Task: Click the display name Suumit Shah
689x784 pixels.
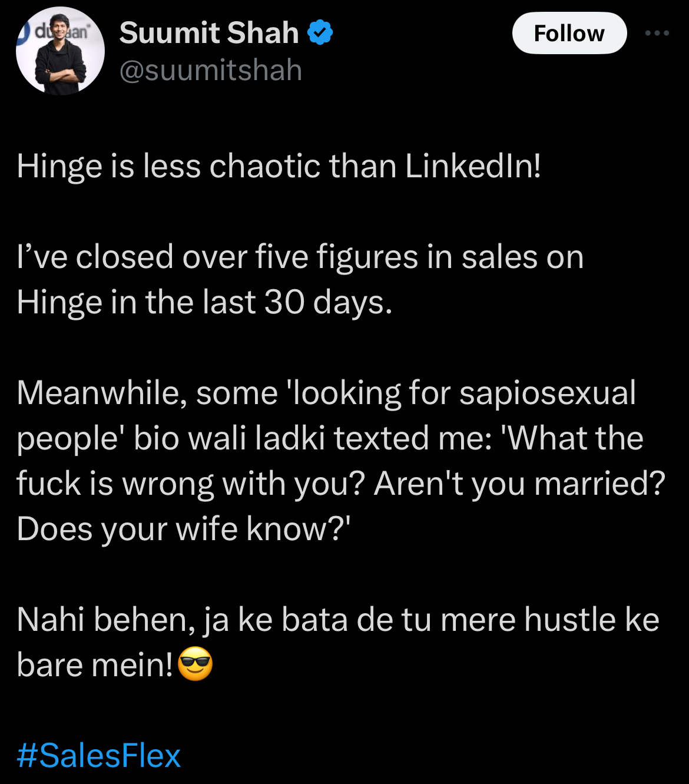Action: click(x=209, y=33)
